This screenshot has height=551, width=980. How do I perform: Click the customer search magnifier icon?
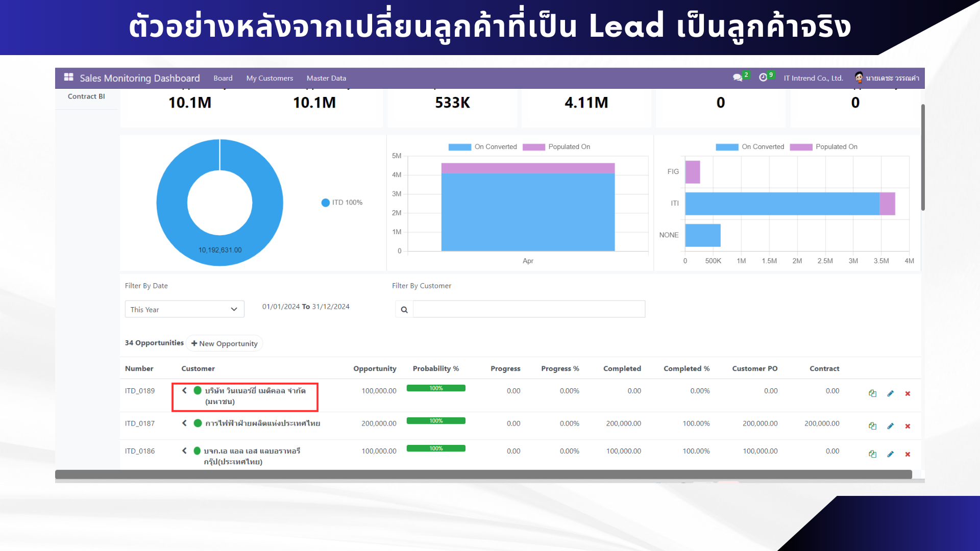point(404,310)
